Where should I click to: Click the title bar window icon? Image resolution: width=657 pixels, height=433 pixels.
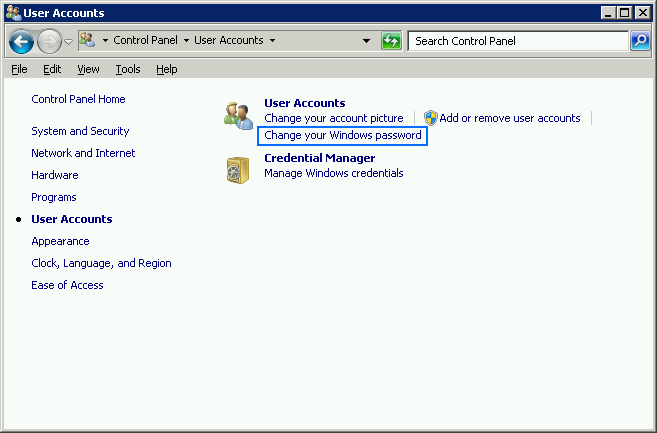click(13, 13)
